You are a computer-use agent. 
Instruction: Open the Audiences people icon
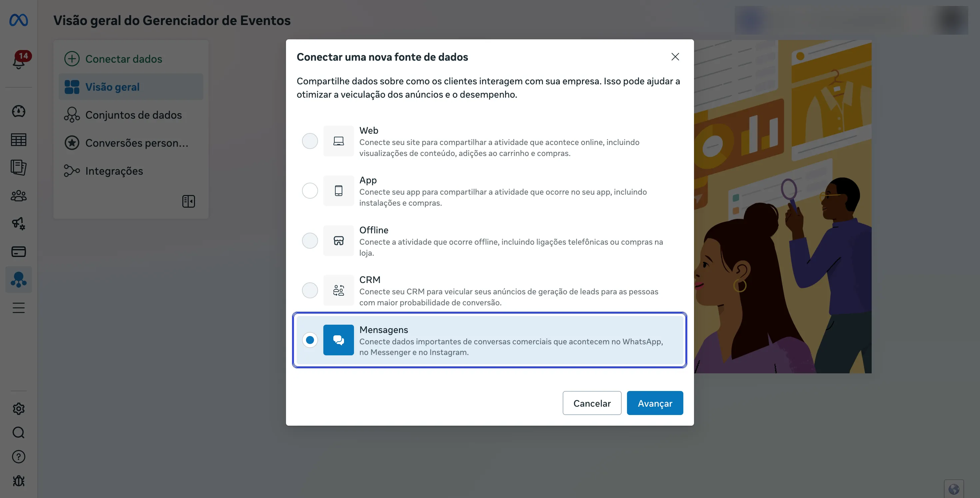point(19,196)
